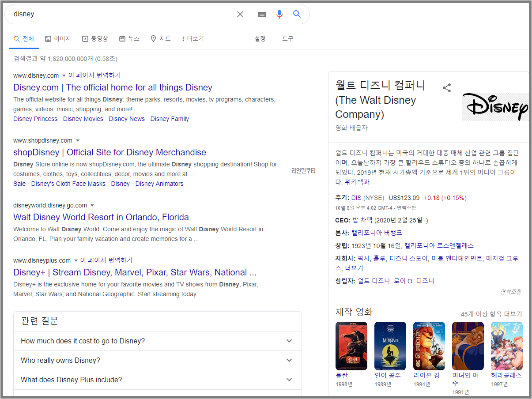The height and width of the screenshot is (399, 532).
Task: Open the Disney Animators sitelink
Action: click(159, 184)
